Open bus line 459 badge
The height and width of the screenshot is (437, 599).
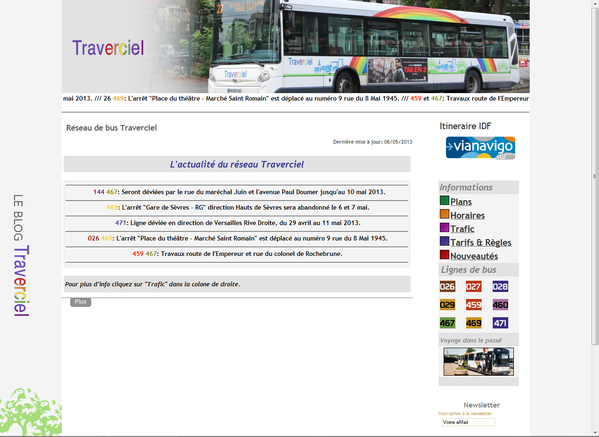(473, 305)
